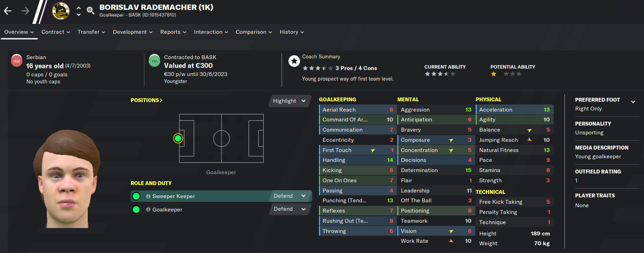The width and height of the screenshot is (644, 253).
Task: Expand the Preferred Foot panel chevron
Action: [633, 102]
